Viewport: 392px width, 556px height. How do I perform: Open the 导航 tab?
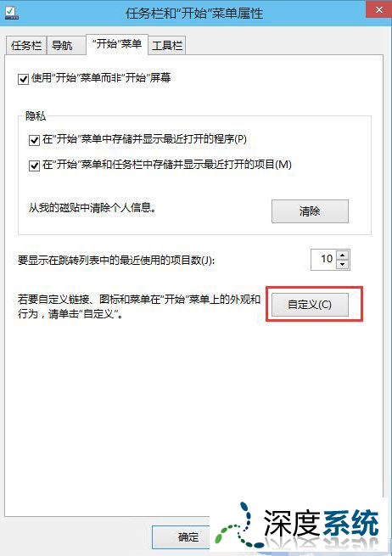[62, 46]
